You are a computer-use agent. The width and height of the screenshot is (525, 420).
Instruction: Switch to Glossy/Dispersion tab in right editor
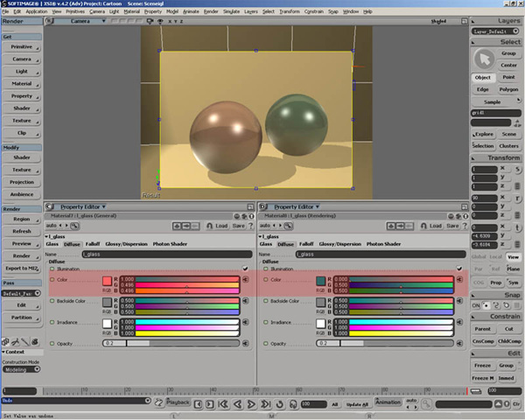[339, 244]
